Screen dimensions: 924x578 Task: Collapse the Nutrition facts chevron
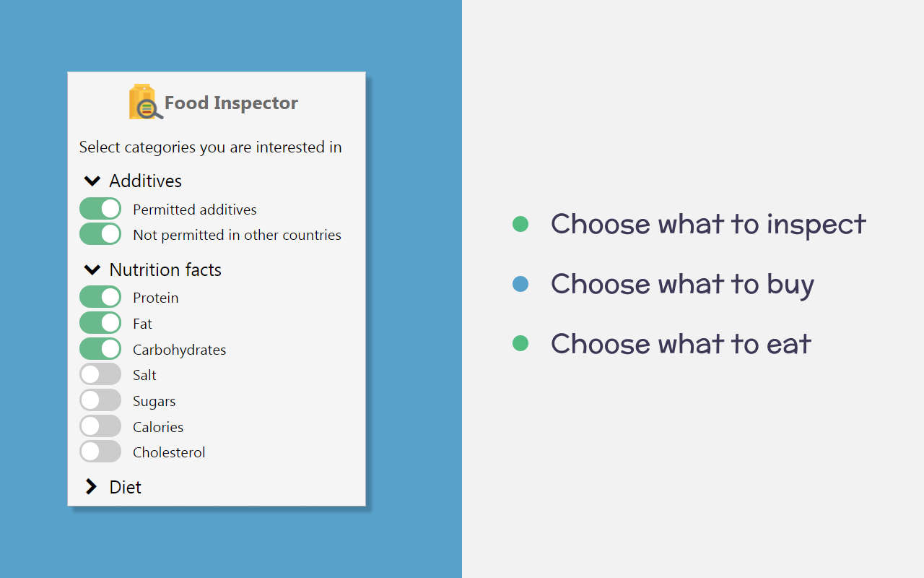coord(92,269)
